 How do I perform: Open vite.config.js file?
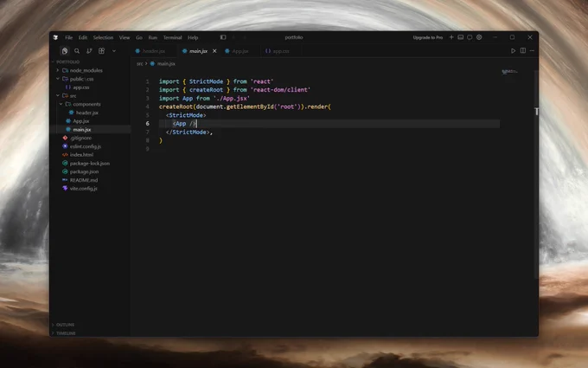(x=83, y=189)
